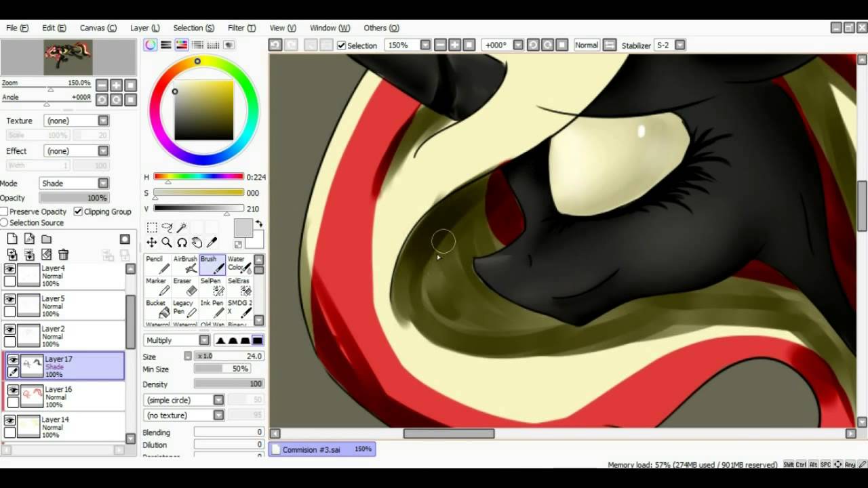868x488 pixels.
Task: Select the Bucket tool
Action: tap(157, 309)
